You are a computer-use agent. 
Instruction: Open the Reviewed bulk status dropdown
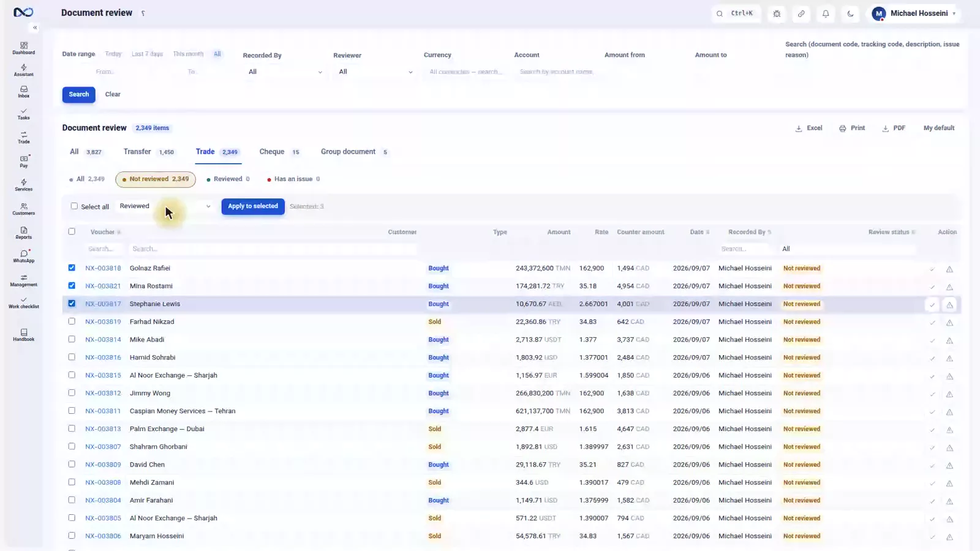165,206
